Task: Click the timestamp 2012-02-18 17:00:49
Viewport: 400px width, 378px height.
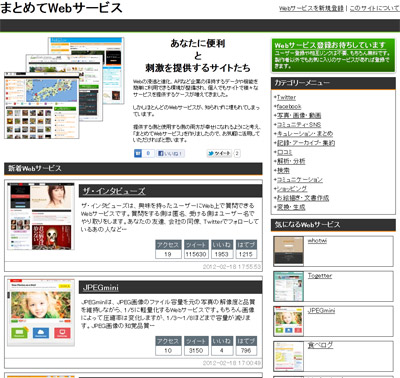Action: coord(232,363)
